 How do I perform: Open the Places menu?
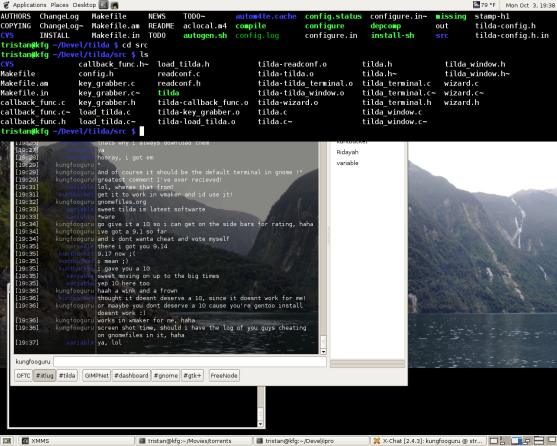coord(59,5)
